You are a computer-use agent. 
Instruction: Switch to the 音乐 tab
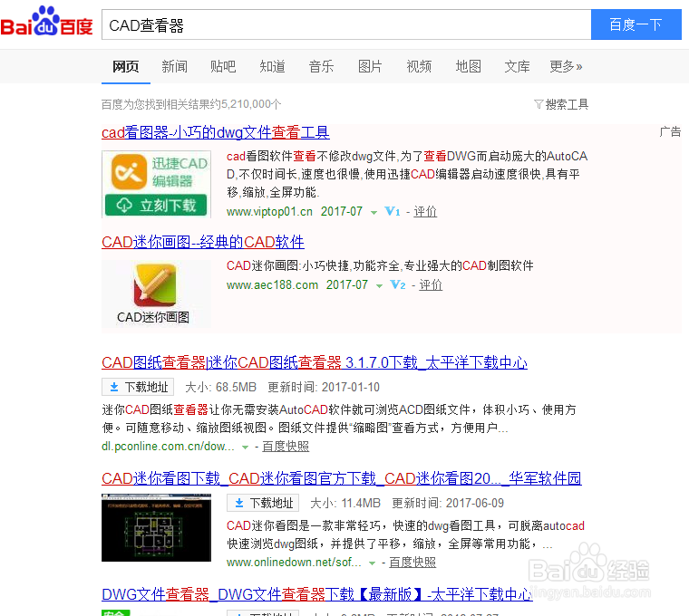pyautogui.click(x=321, y=66)
